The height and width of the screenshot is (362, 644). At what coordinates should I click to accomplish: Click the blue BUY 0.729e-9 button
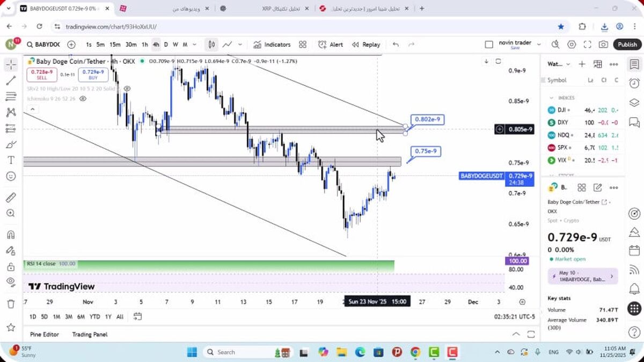[93, 75]
